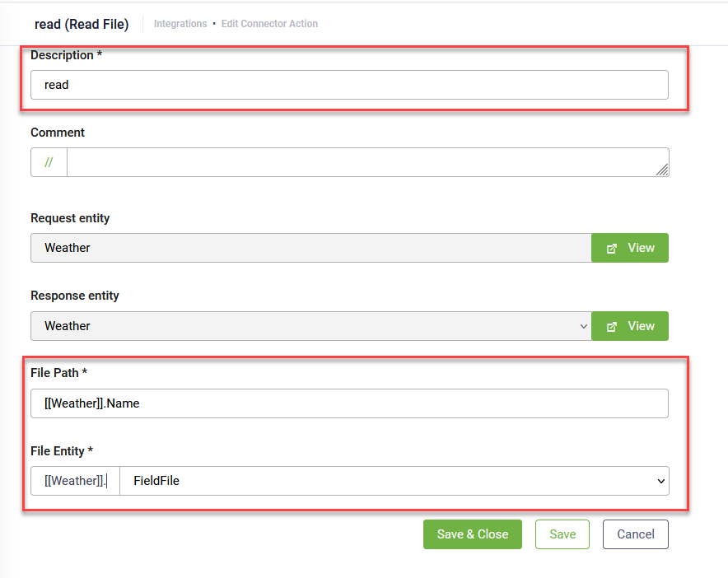Click the outlined Save button
728x578 pixels.
tap(562, 534)
